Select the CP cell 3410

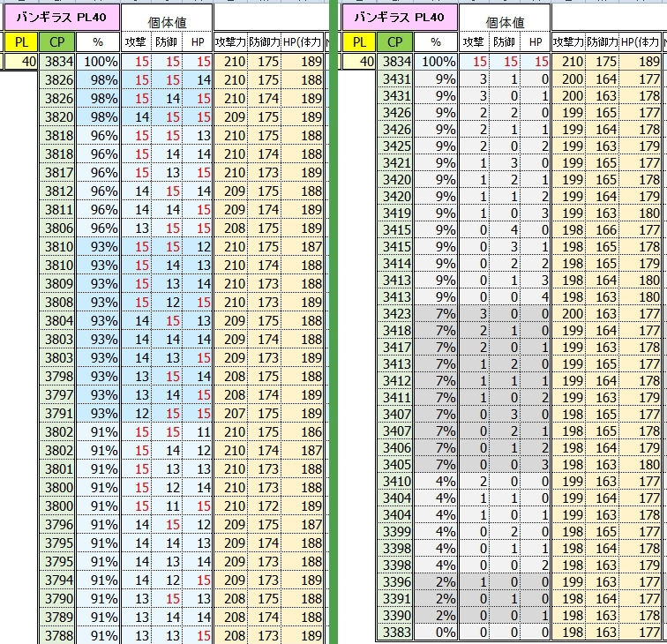click(395, 482)
